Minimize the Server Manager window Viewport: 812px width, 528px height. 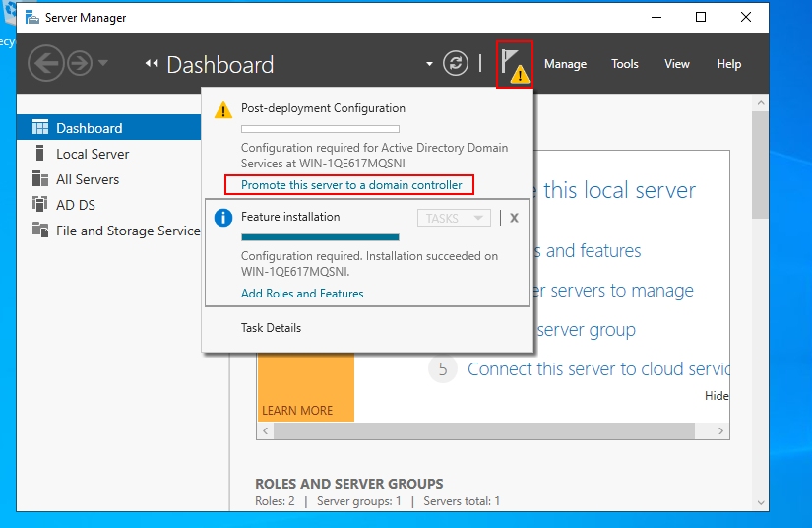coord(656,17)
